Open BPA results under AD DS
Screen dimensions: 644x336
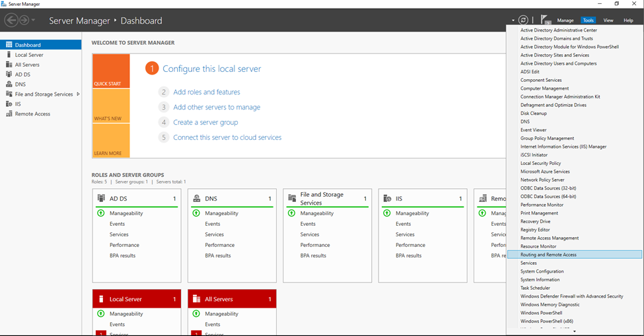pos(122,255)
